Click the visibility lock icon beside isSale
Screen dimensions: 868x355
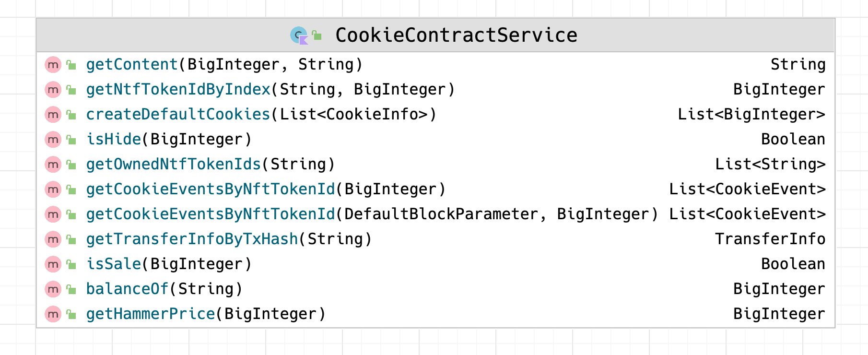point(71,264)
